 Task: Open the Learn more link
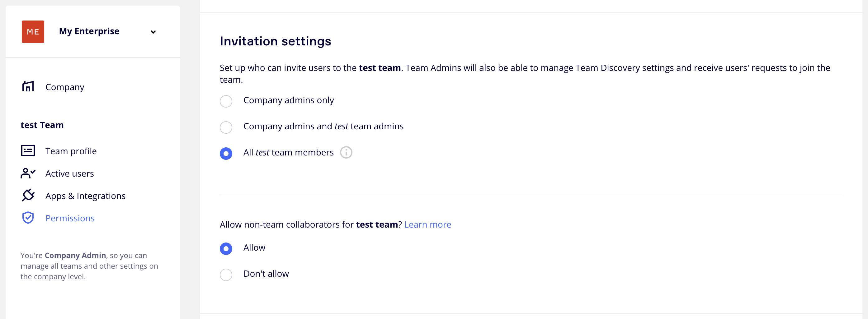(x=427, y=224)
